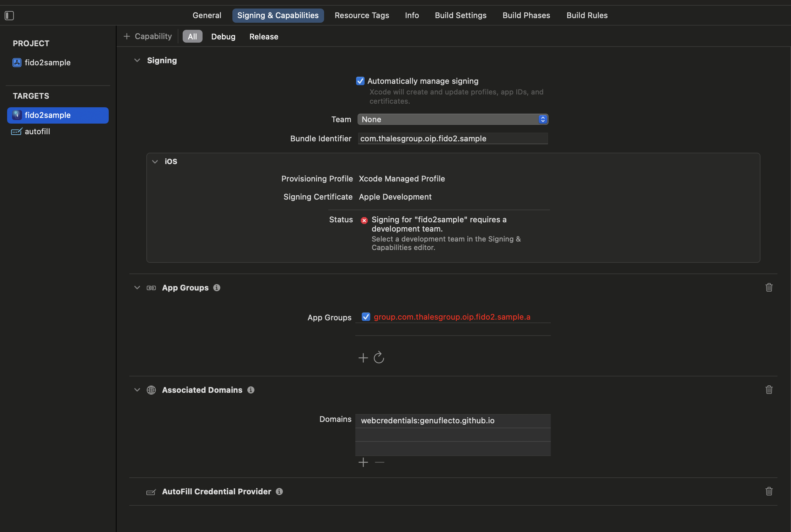Switch to Build Settings tab
Screen dimensions: 791x532
(x=461, y=15)
